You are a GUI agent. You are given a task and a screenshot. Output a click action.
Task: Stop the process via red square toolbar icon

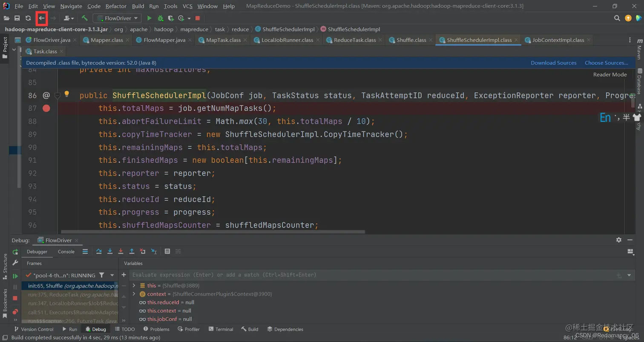tap(198, 18)
